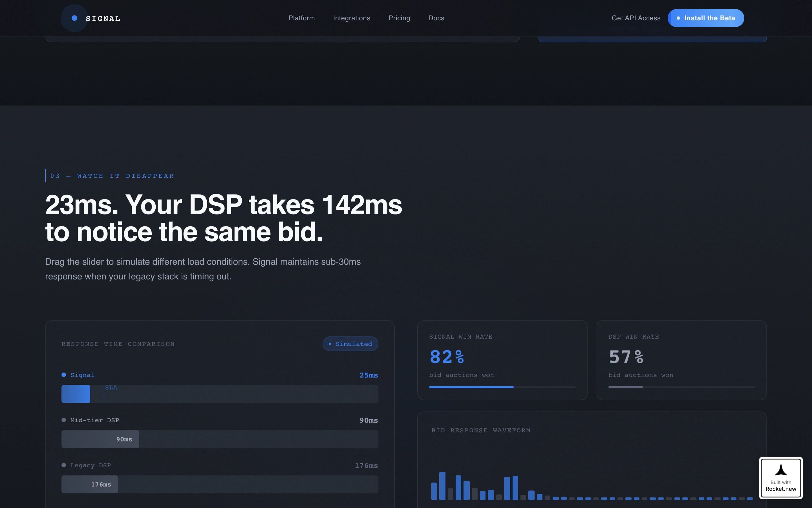Click the RESPONSE TIME COMPARISON heading
The image size is (812, 508).
118,344
